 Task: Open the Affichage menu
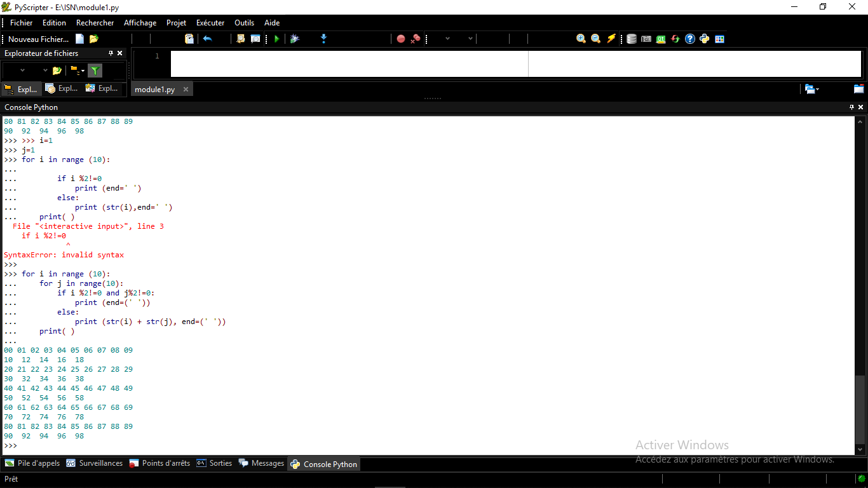140,23
